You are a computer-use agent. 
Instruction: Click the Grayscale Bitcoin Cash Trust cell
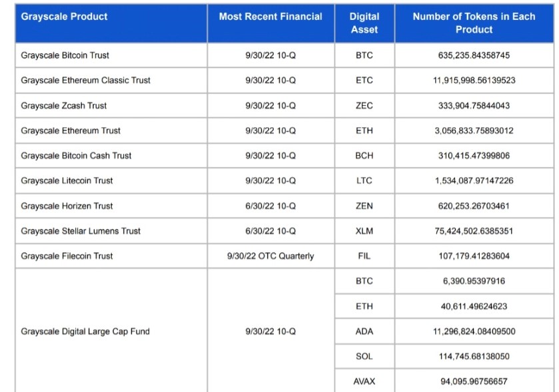pos(76,156)
